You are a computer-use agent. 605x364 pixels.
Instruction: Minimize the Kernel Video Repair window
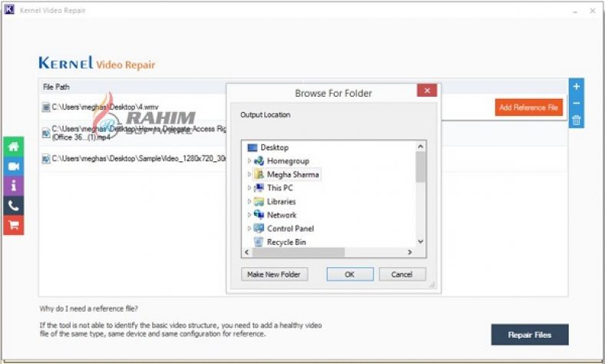(x=575, y=12)
